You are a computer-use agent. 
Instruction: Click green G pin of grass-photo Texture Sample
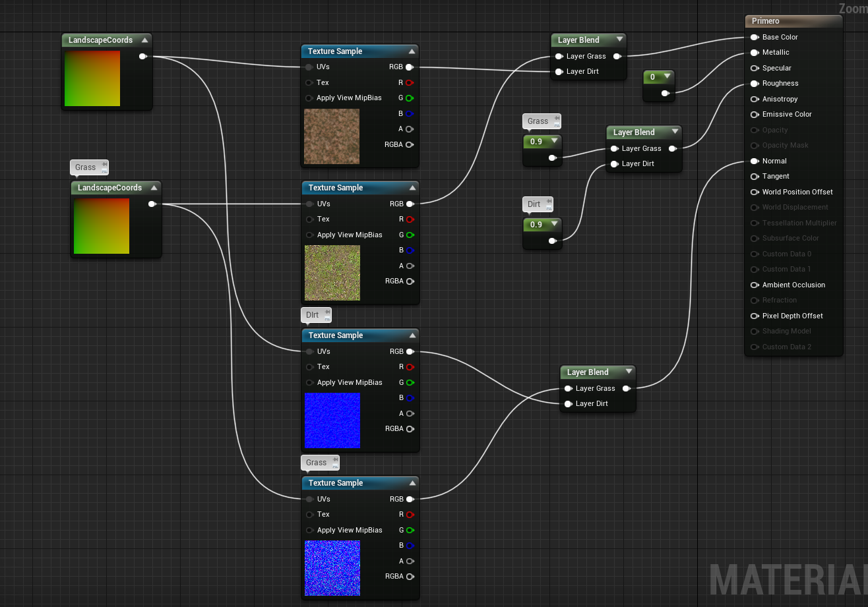410,235
